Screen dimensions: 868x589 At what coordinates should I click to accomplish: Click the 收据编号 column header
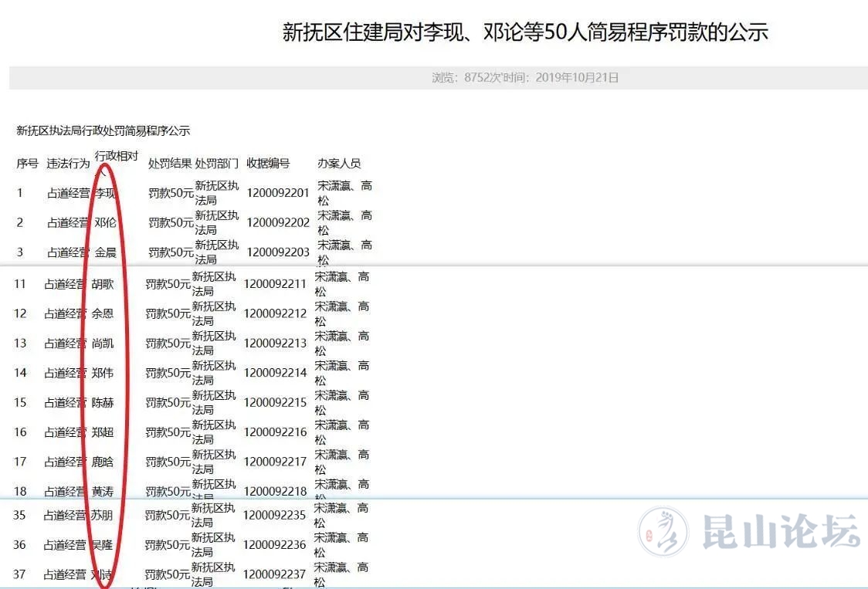click(268, 164)
